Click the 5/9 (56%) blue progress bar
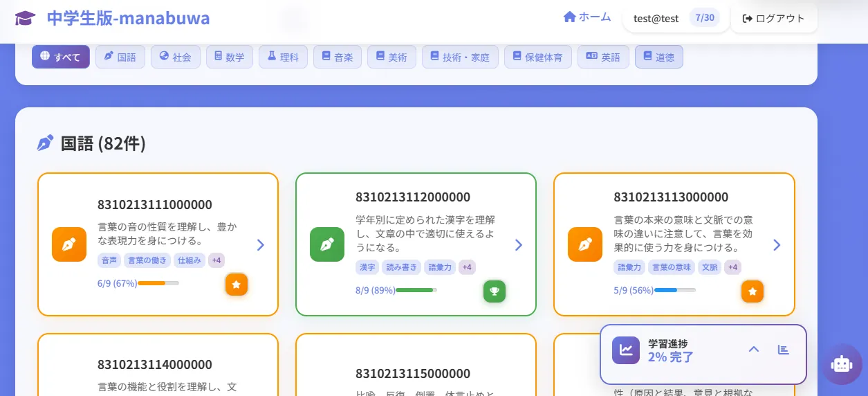This screenshot has height=396, width=868. pos(675,290)
